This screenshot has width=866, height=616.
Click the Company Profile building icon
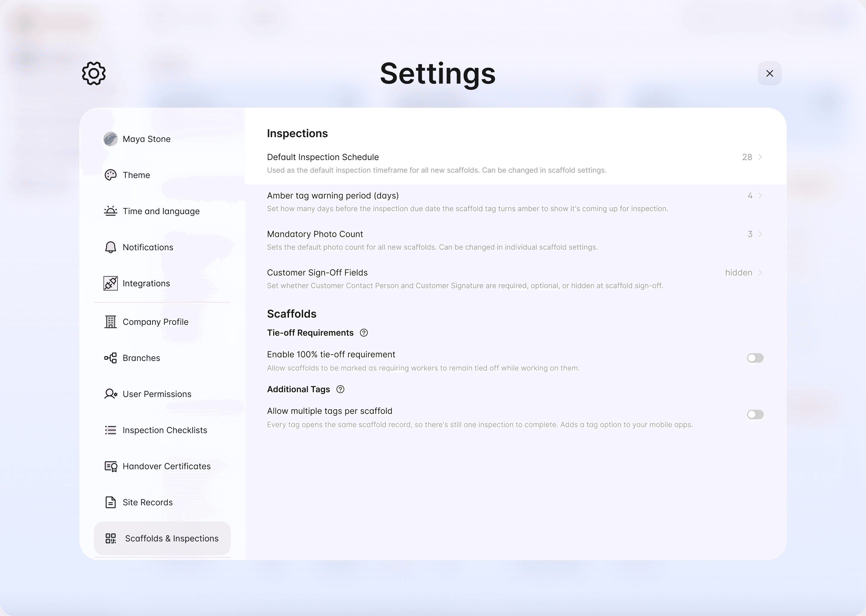(110, 322)
